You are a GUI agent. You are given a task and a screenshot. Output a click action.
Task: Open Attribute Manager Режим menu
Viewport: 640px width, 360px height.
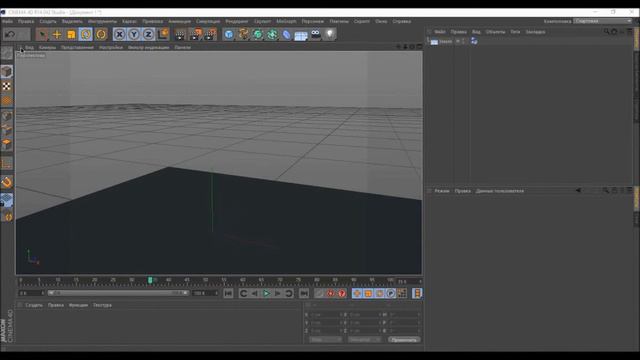tap(442, 191)
